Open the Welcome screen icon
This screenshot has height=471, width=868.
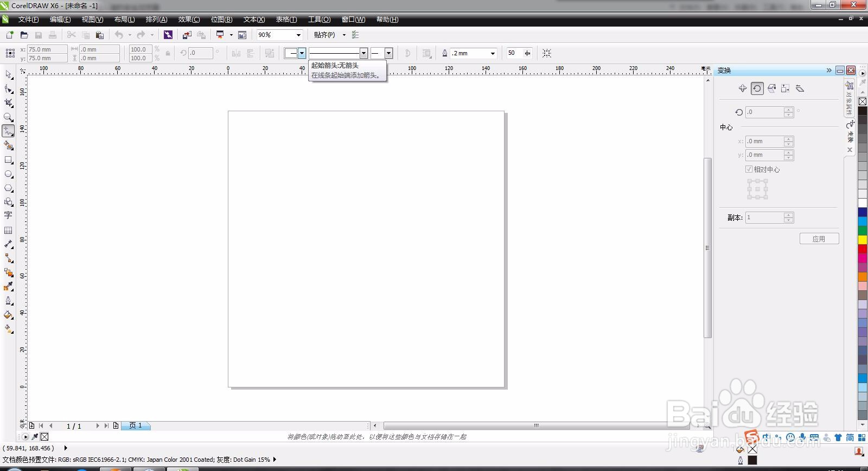pyautogui.click(x=242, y=35)
